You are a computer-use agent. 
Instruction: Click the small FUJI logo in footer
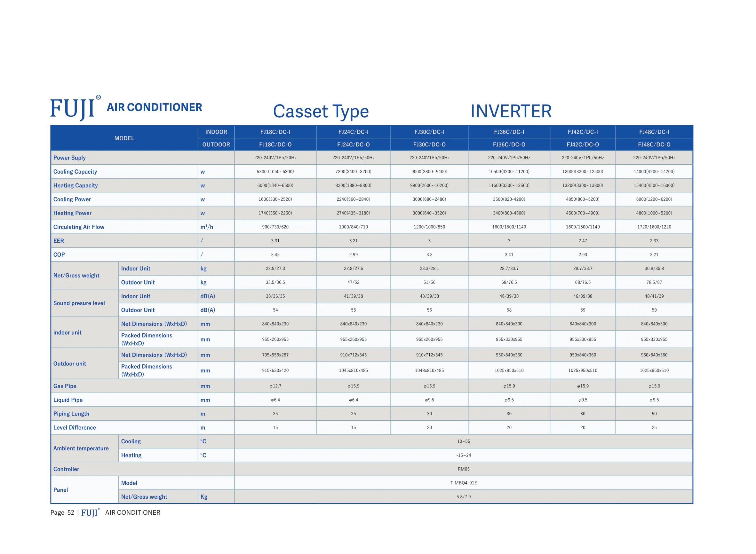(x=90, y=513)
